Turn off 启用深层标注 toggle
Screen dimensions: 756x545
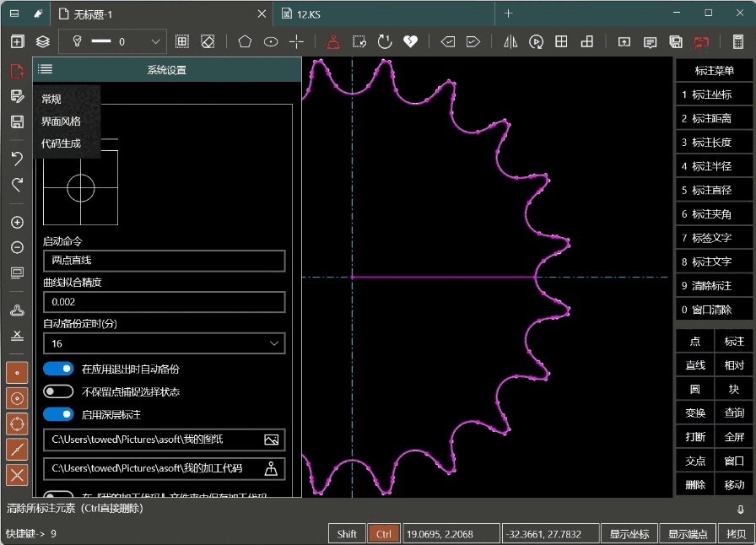pyautogui.click(x=58, y=414)
